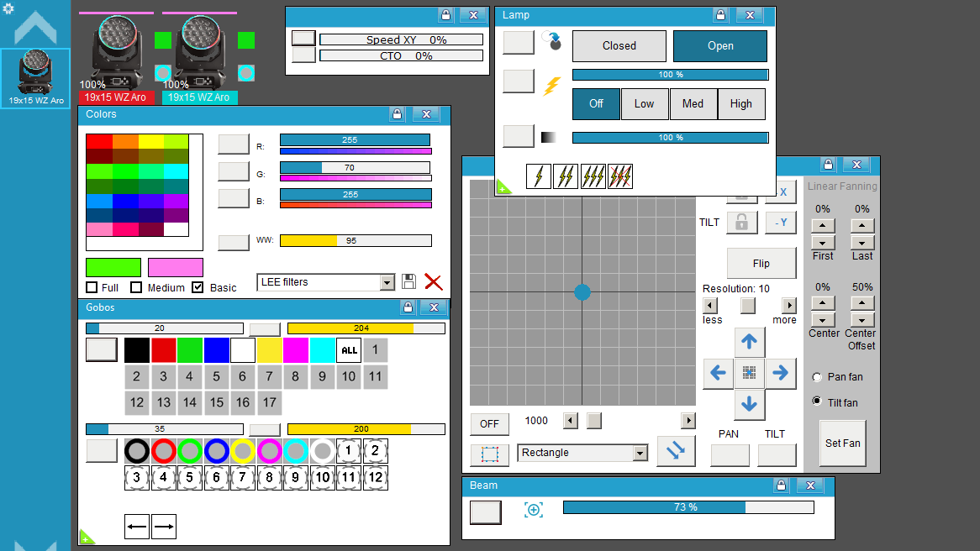Decrease the Center Offset fanning value
Image resolution: width=980 pixels, height=551 pixels.
862,321
